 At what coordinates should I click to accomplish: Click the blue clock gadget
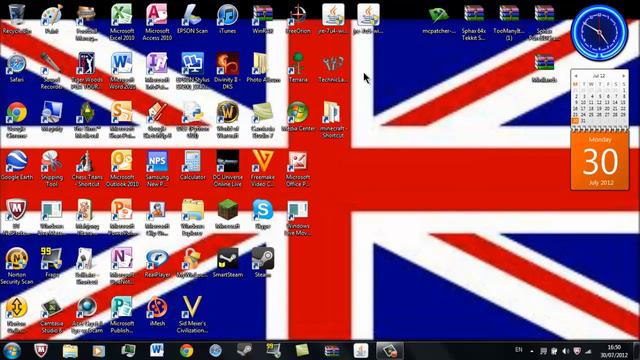tap(599, 33)
